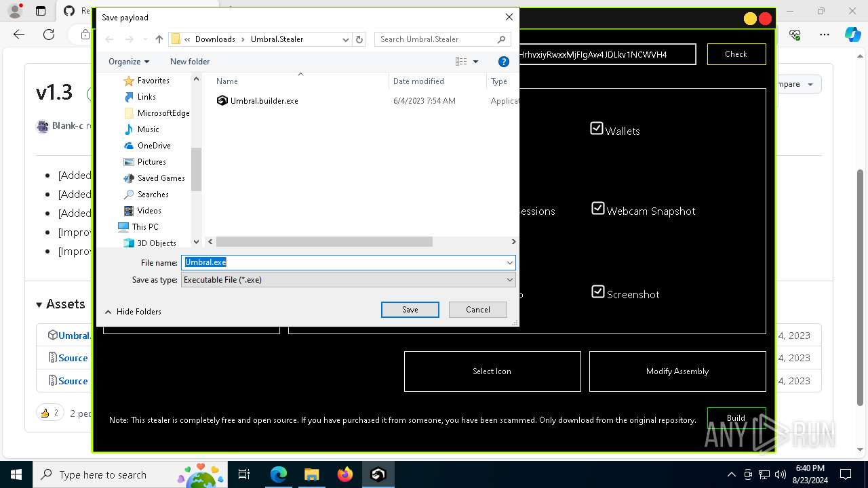Click the Up folder arrow in Save dialog

coord(159,39)
